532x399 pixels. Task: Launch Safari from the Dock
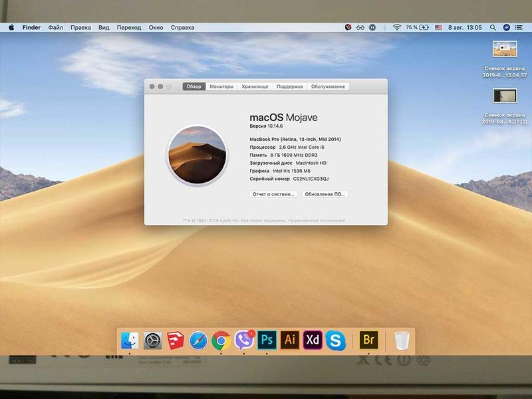pyautogui.click(x=198, y=340)
